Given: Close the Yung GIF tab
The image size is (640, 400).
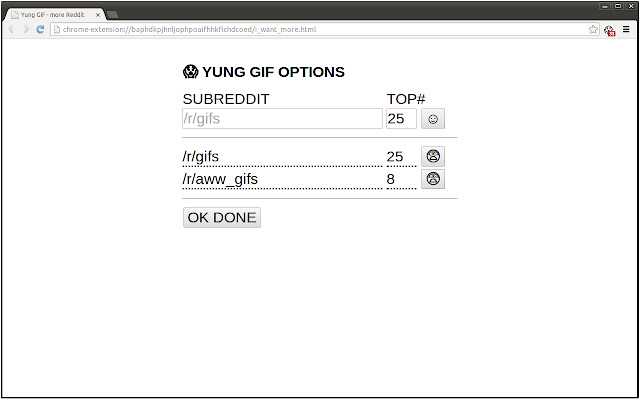Looking at the screenshot, I should (98, 15).
